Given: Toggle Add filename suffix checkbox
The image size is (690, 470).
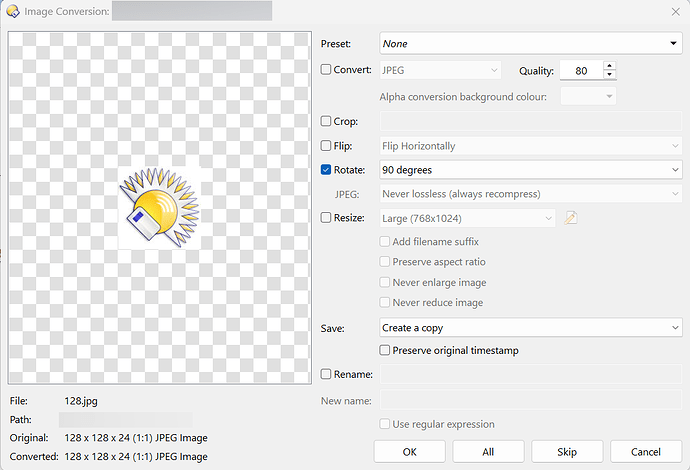Looking at the screenshot, I should (385, 241).
